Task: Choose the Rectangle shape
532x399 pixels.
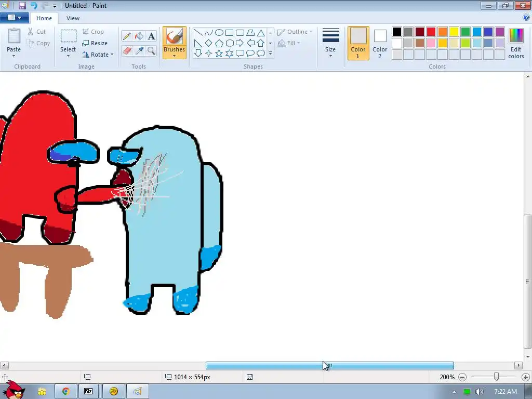Action: coord(229,33)
